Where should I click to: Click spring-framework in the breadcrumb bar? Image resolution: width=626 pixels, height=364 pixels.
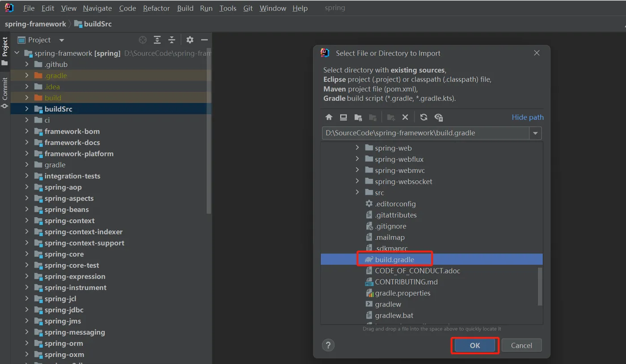click(35, 24)
